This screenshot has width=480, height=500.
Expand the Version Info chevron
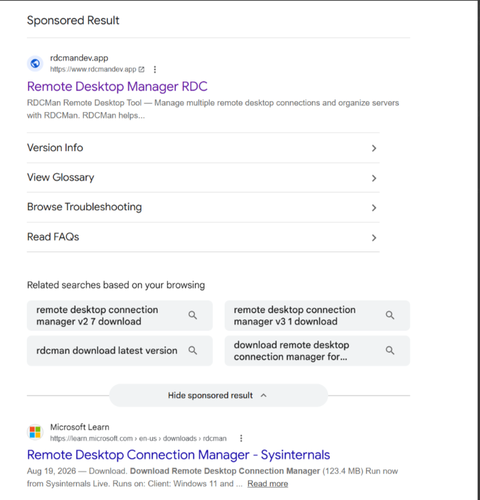374,148
